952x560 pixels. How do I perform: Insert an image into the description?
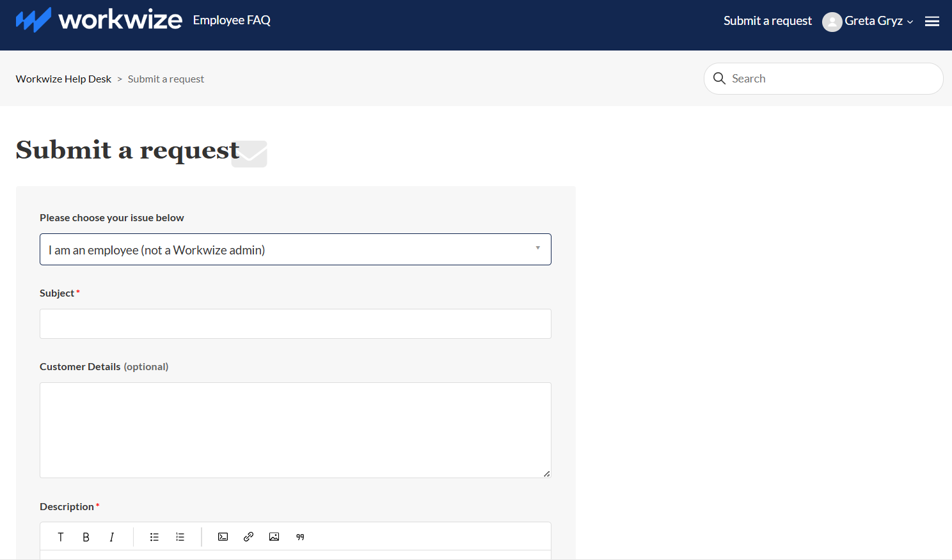pos(274,537)
